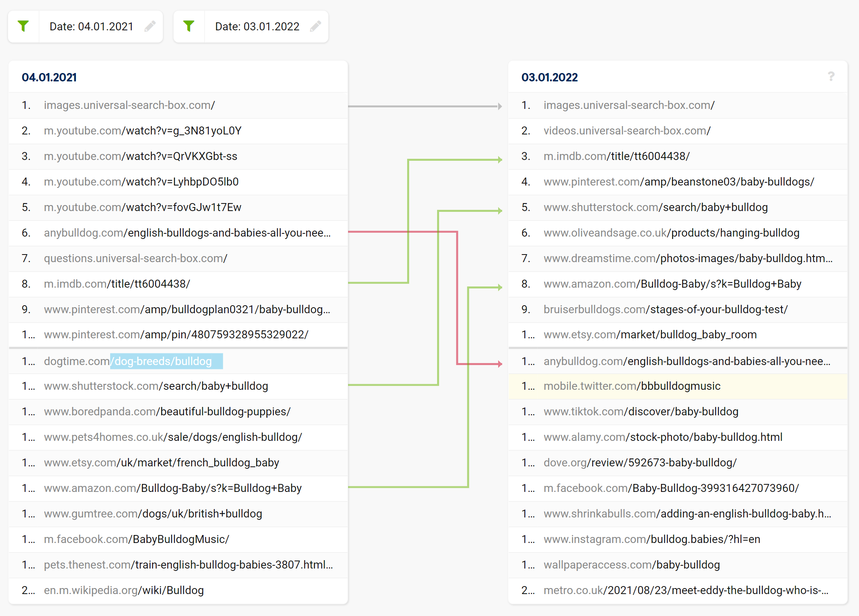The height and width of the screenshot is (616, 859).
Task: Click the 04.01.2021 column heading
Action: tap(49, 77)
